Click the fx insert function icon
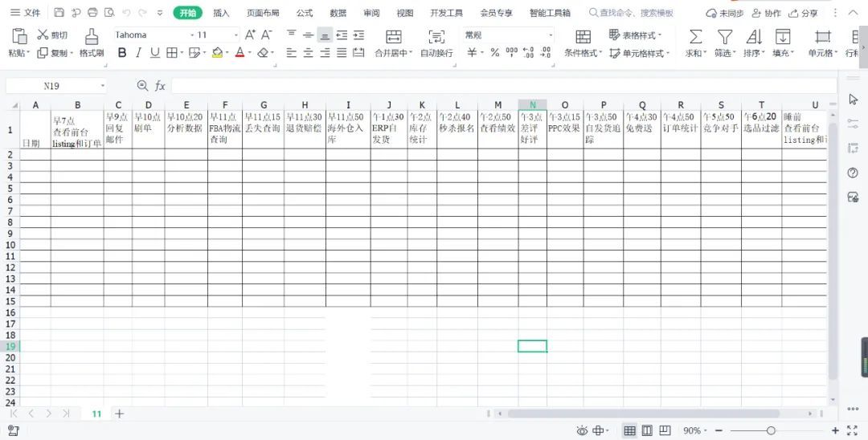This screenshot has width=868, height=440. [160, 86]
